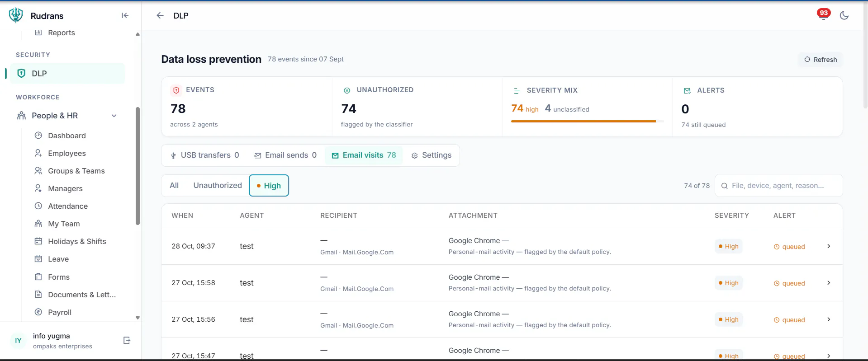Screen dimensions: 868x361
Task: Switch to the USB transfers tab
Action: (204, 155)
